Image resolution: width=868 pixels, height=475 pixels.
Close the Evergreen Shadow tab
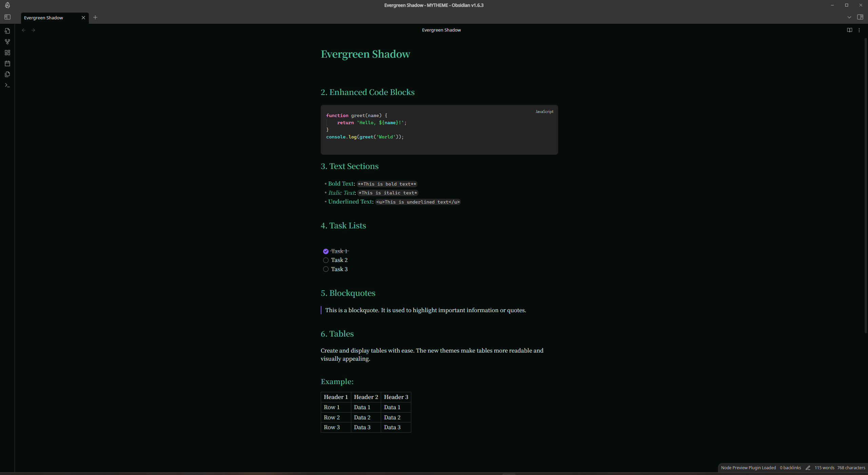[83, 18]
